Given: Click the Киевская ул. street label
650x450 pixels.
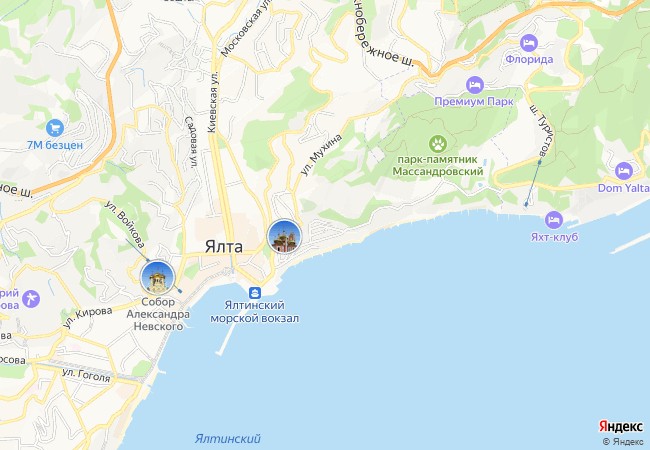Looking at the screenshot, I should coord(213,102).
